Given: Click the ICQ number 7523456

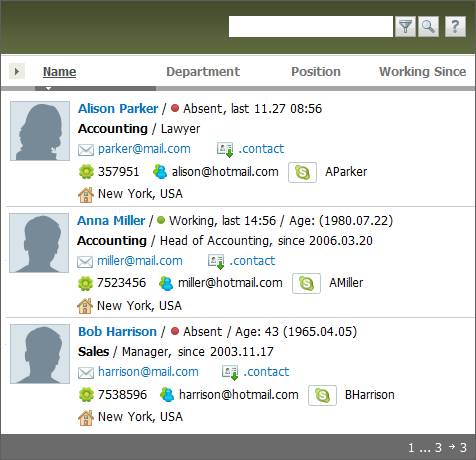Looking at the screenshot, I should click(x=121, y=283).
